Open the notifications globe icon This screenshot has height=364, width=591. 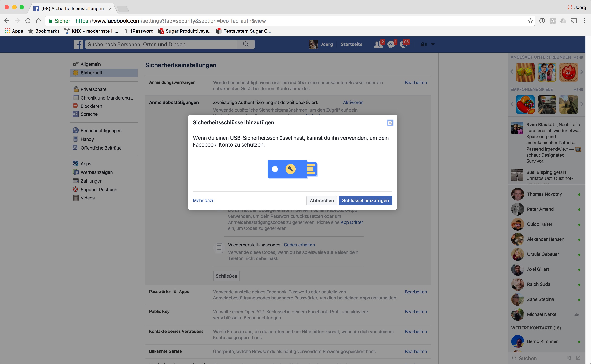[x=403, y=44]
